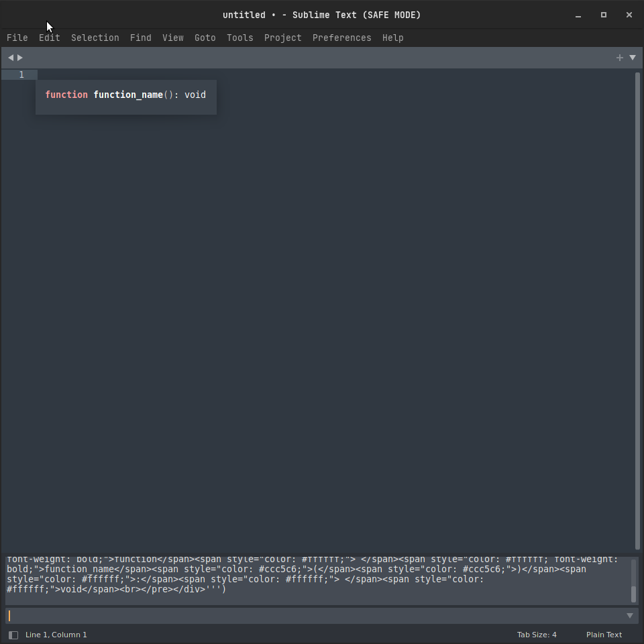This screenshot has width=644, height=644.
Task: Click the previous tab navigation arrow
Action: (x=9, y=57)
